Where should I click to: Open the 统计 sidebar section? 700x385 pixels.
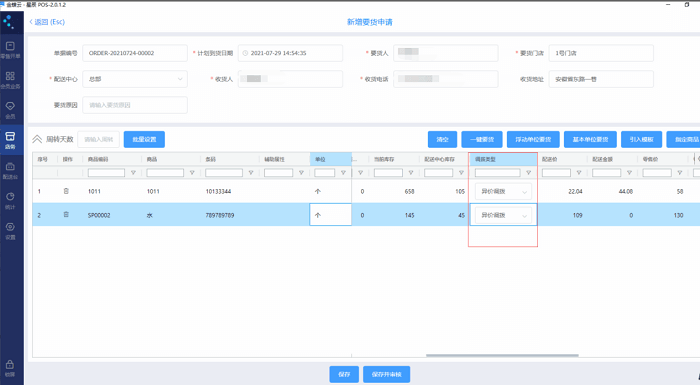point(10,201)
